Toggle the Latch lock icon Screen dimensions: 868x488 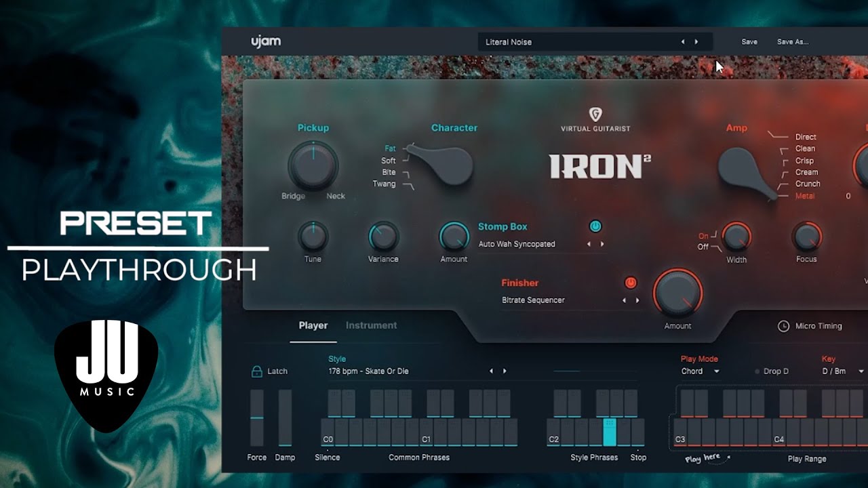(257, 371)
